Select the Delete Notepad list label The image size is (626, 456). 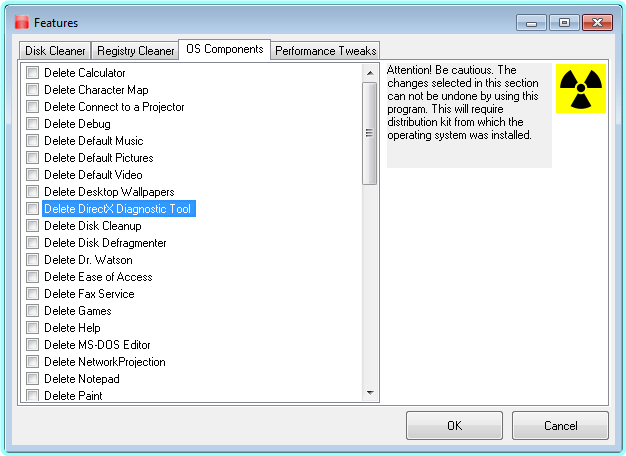[81, 379]
